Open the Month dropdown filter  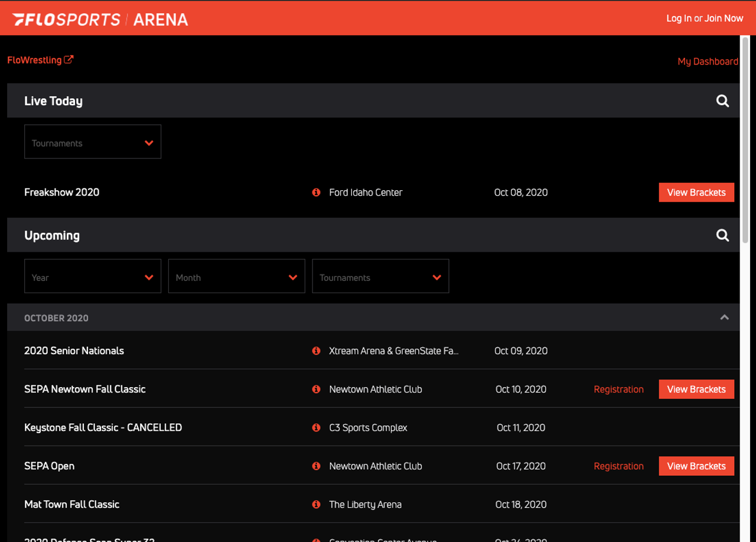[236, 276]
